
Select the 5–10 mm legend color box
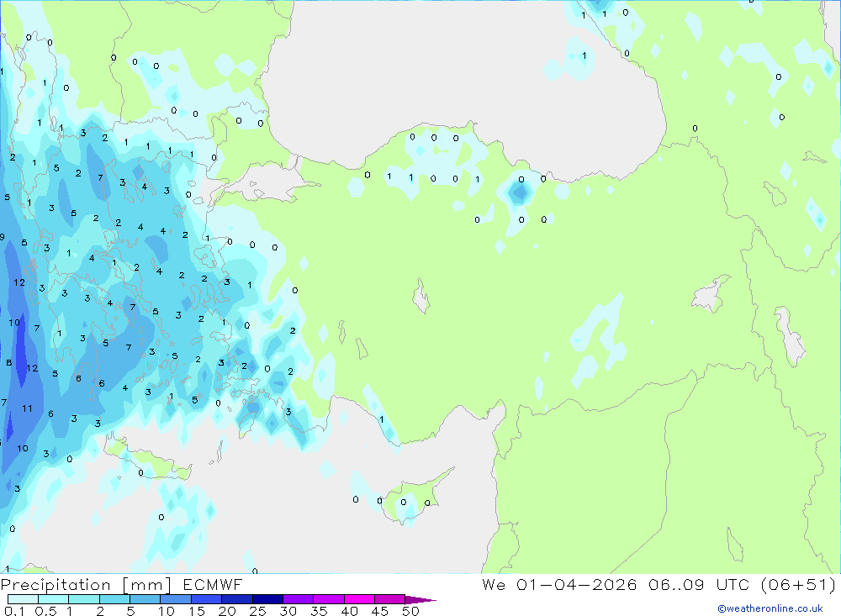click(145, 599)
